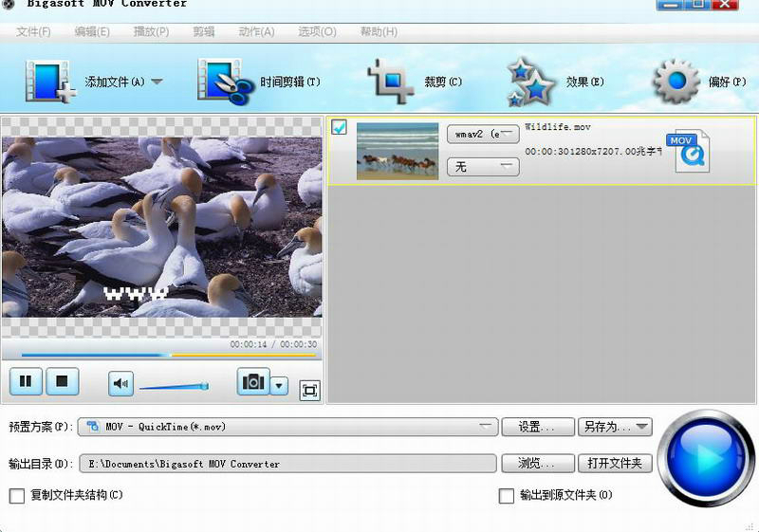Open the subtitle 无 dropdown
The image size is (759, 532).
click(483, 167)
